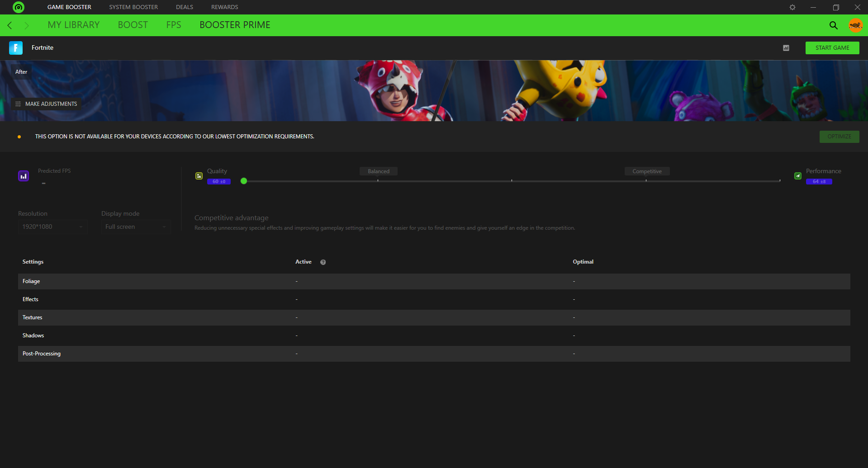
Task: Click the Quality 60 FPS badge
Action: [219, 182]
